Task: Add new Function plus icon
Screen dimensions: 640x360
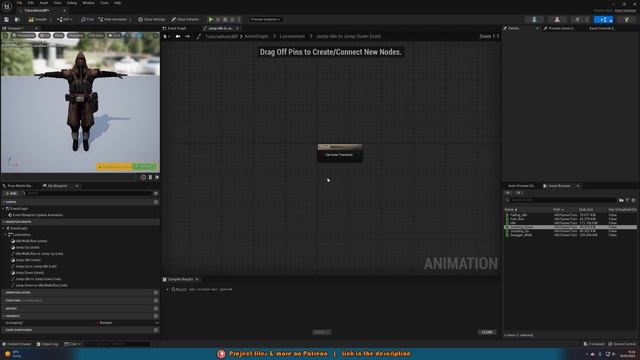Action: pos(156,300)
